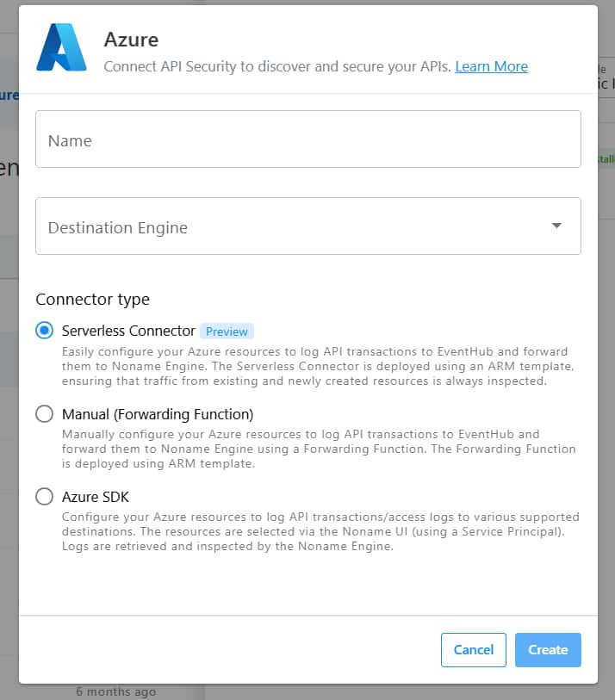Click the "Manual (Forwarding Function)" option label
Screen dimensions: 615x700
(x=158, y=414)
